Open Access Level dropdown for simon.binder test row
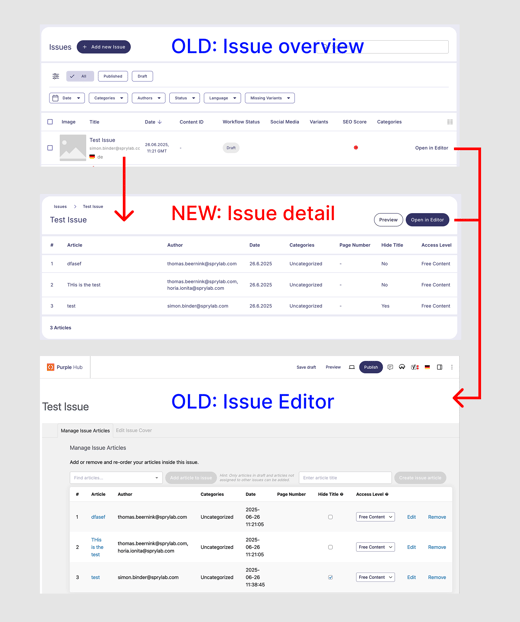 (375, 577)
